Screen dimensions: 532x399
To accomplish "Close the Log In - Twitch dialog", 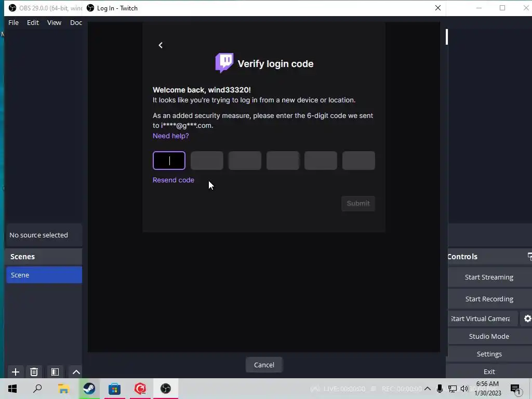I will [437, 8].
